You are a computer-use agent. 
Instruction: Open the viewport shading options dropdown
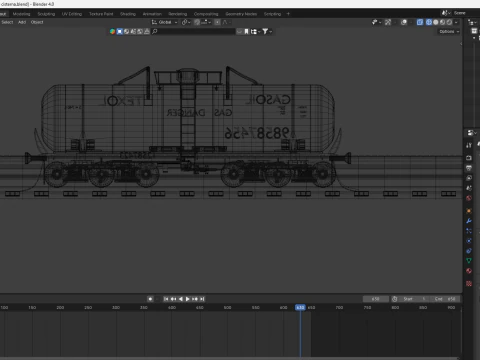pyautogui.click(x=456, y=22)
